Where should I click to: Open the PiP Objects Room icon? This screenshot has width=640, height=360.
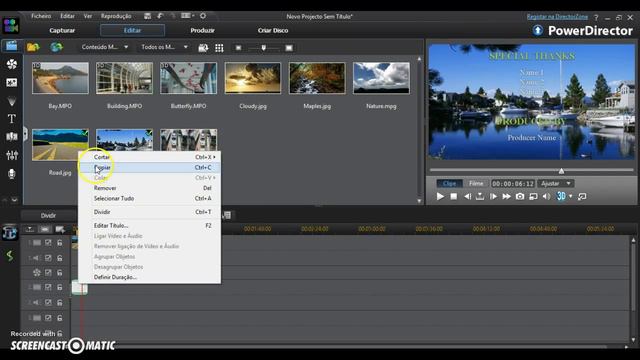pos(12,82)
